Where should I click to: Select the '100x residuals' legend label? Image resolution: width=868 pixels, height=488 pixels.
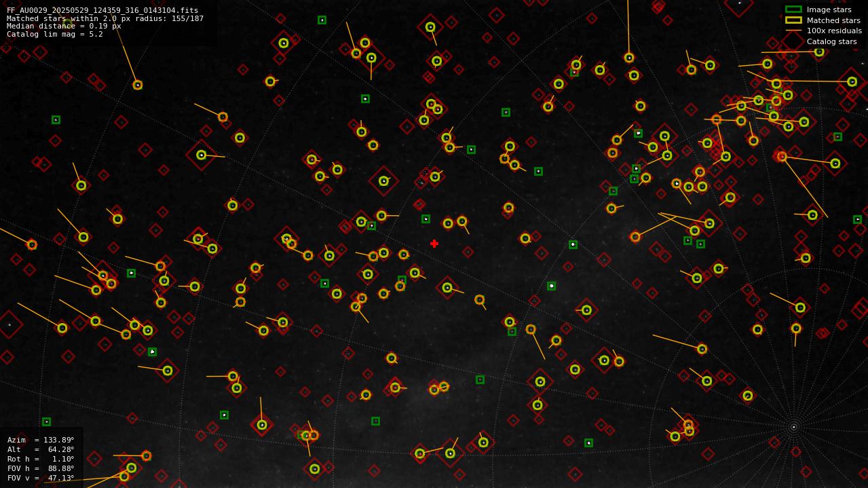[x=834, y=31]
